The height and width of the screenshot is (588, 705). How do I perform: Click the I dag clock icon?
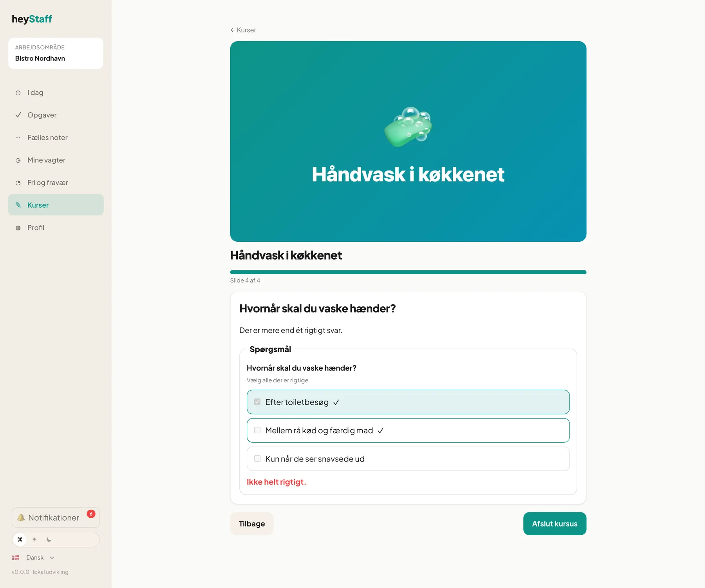18,93
